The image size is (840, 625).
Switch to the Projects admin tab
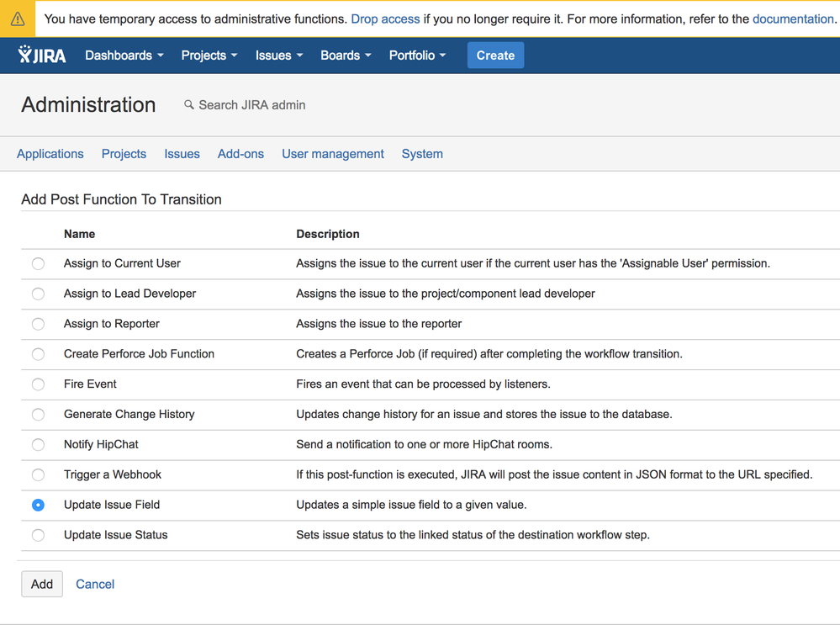click(124, 154)
